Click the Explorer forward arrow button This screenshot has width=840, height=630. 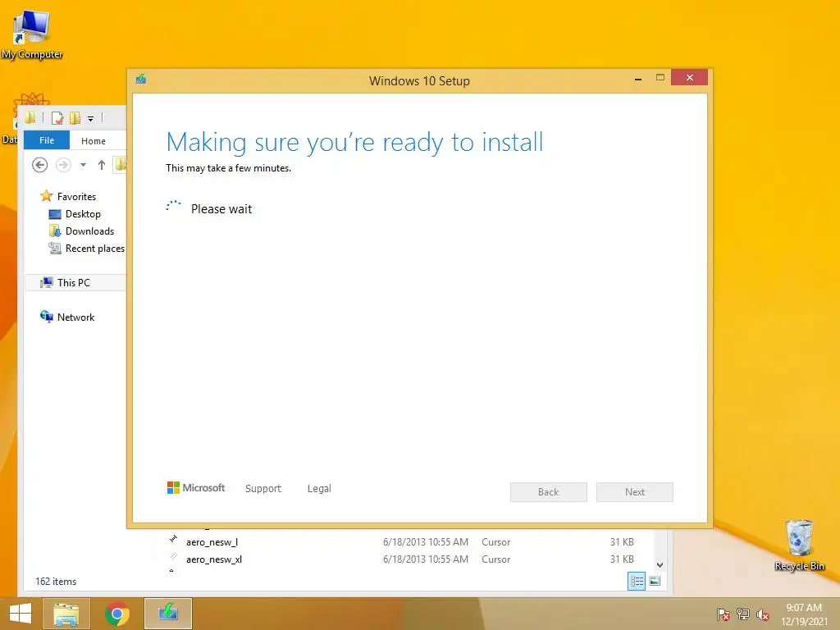(x=63, y=165)
